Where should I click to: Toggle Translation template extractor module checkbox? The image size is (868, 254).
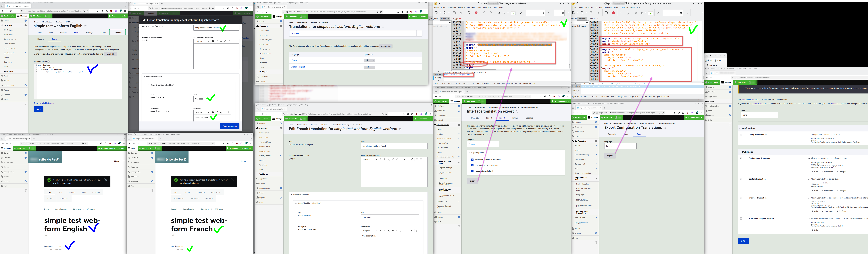pyautogui.click(x=741, y=218)
